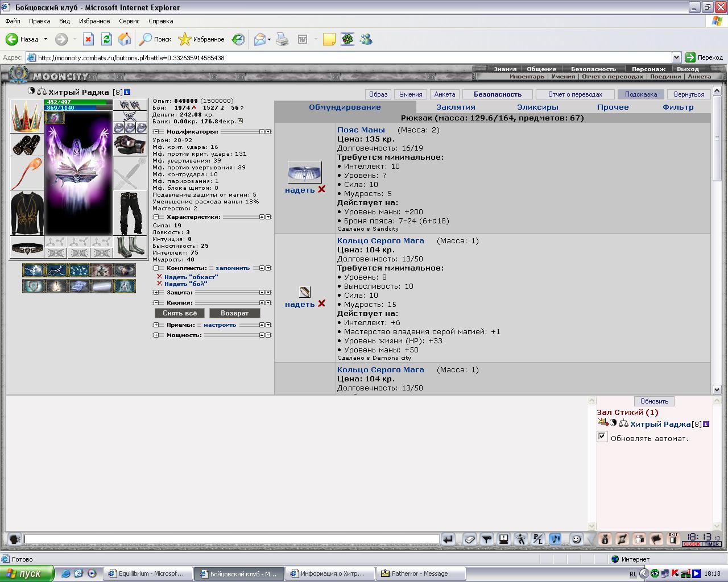Click IE Refresh toolbar icon
The image size is (728, 582).
pos(106,39)
